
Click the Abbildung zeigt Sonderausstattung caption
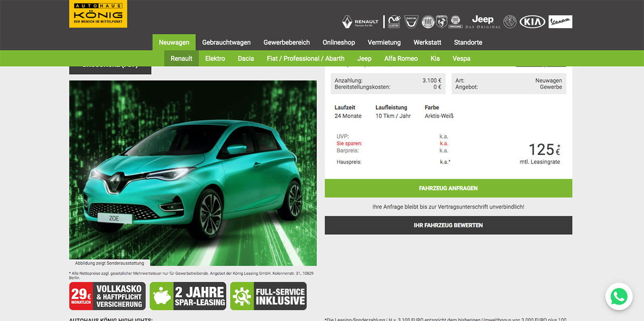pyautogui.click(x=110, y=263)
